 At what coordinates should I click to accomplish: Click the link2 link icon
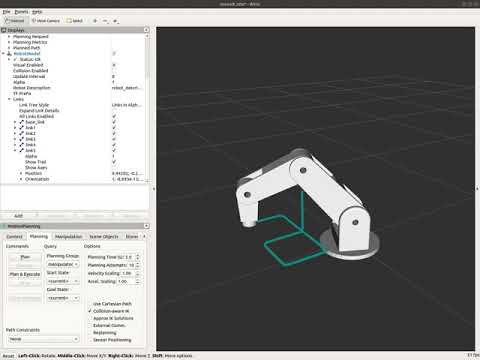pyautogui.click(x=21, y=133)
